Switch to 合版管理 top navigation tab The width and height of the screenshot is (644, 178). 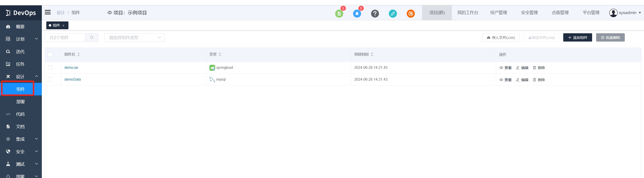560,13
